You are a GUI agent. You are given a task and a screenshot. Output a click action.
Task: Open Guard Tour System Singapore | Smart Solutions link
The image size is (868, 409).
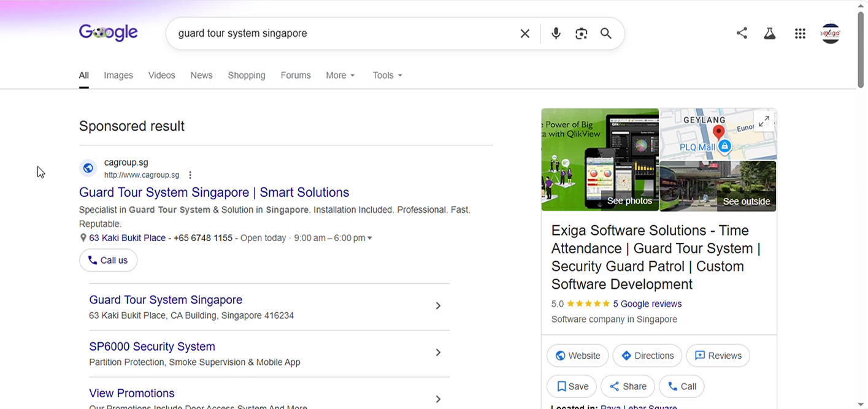(214, 192)
